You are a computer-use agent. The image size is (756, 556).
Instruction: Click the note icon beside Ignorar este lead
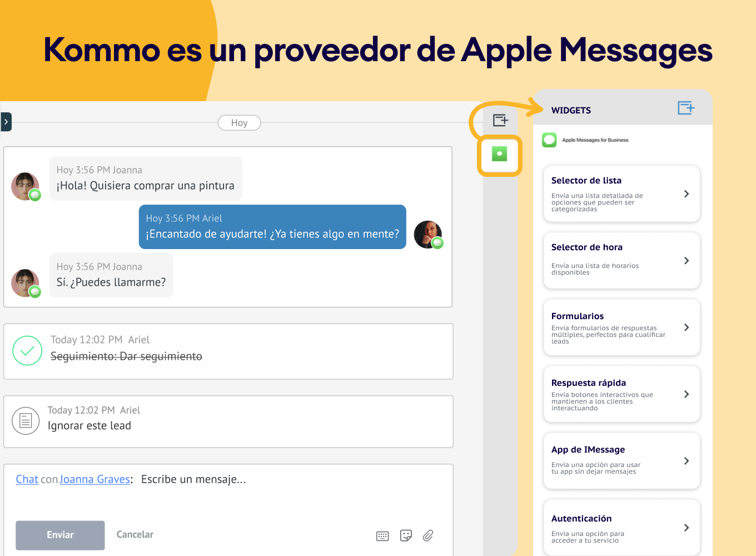26,420
